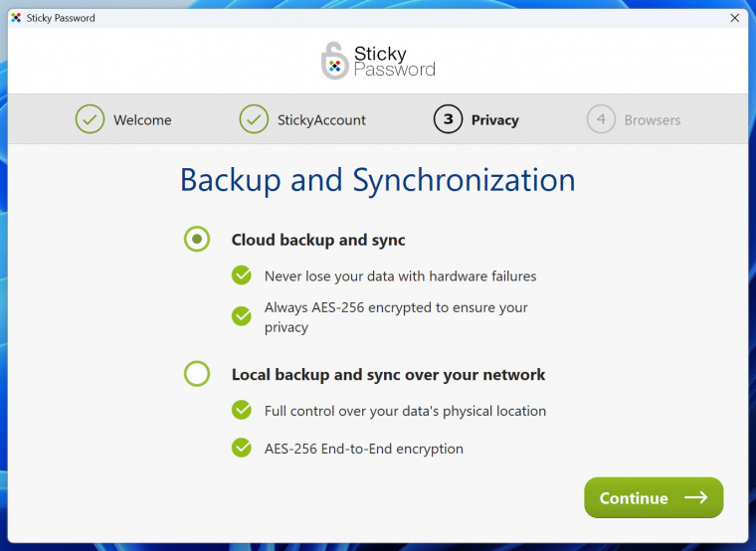Click checkmark beside 'Never lose your data'

[x=242, y=275]
